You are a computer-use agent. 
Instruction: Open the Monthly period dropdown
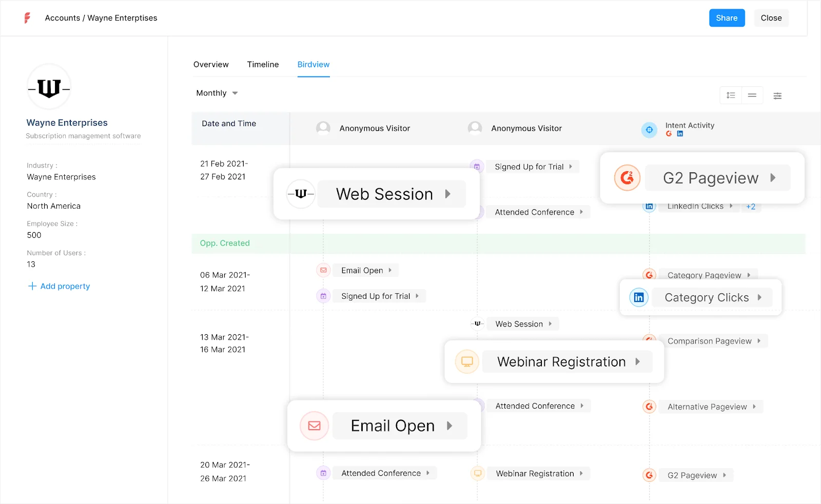(217, 93)
